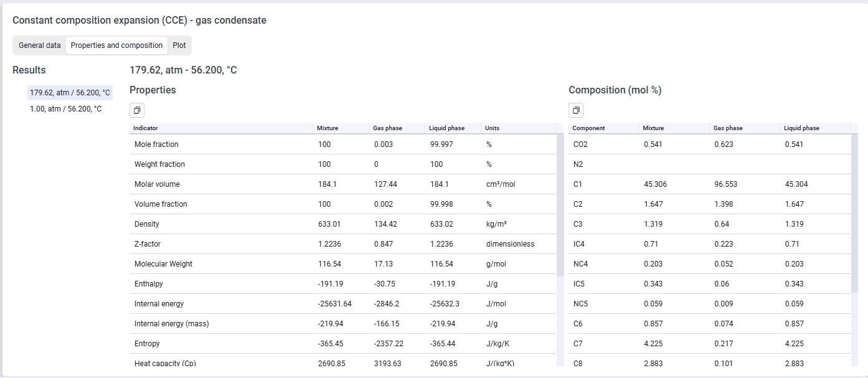Click Liquid phase header in the Composition table
868x378 pixels.
coord(815,128)
